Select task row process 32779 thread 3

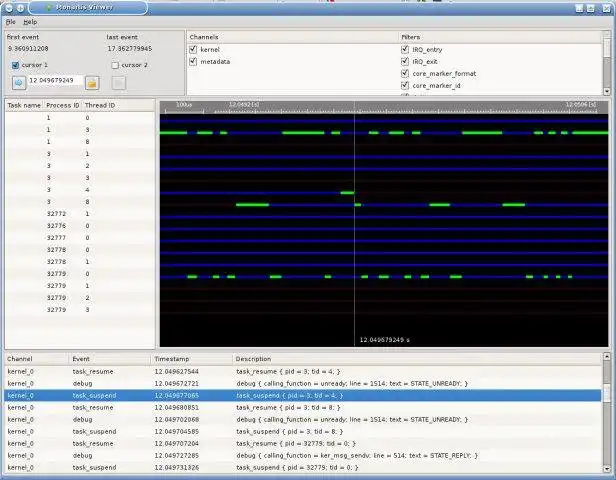80,310
